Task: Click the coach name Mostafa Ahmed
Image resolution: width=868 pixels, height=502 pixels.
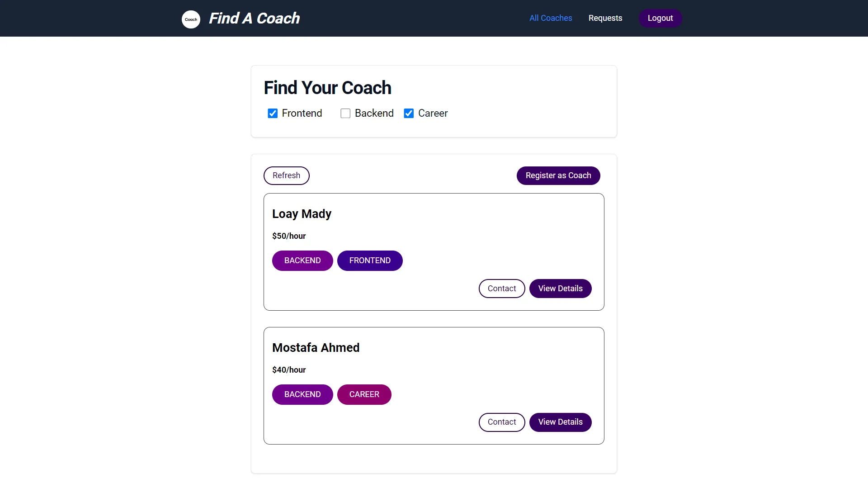Action: 316,347
